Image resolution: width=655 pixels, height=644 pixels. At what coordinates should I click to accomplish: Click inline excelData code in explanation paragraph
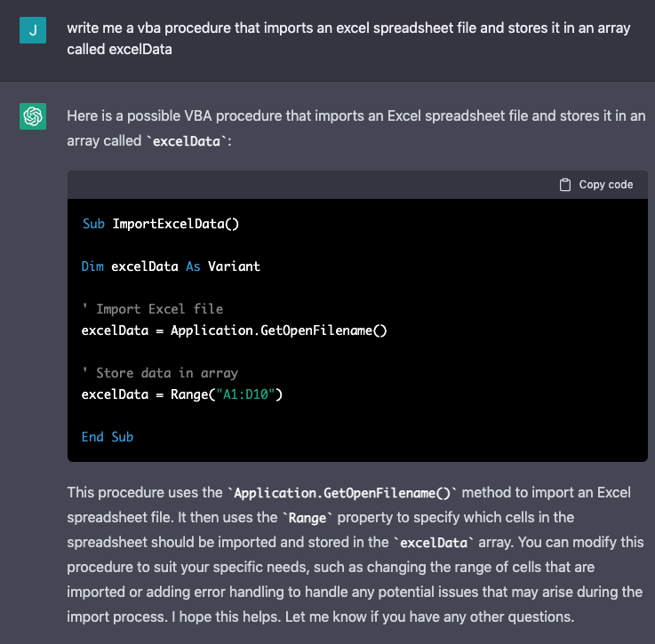[x=434, y=543]
